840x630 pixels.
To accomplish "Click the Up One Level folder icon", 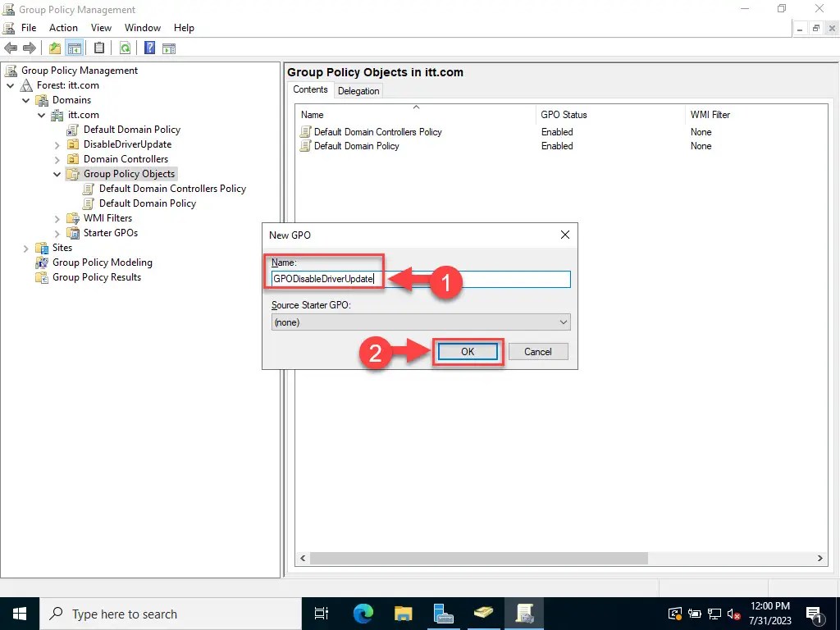I will (54, 48).
